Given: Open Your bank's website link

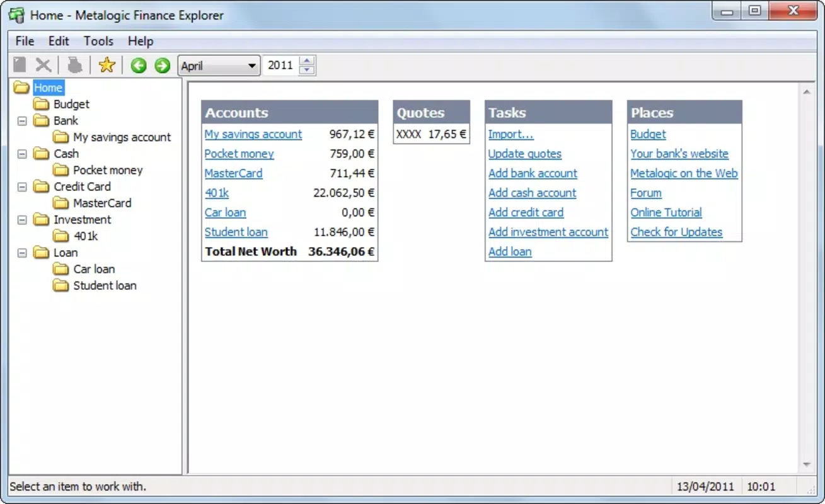Looking at the screenshot, I should [679, 154].
